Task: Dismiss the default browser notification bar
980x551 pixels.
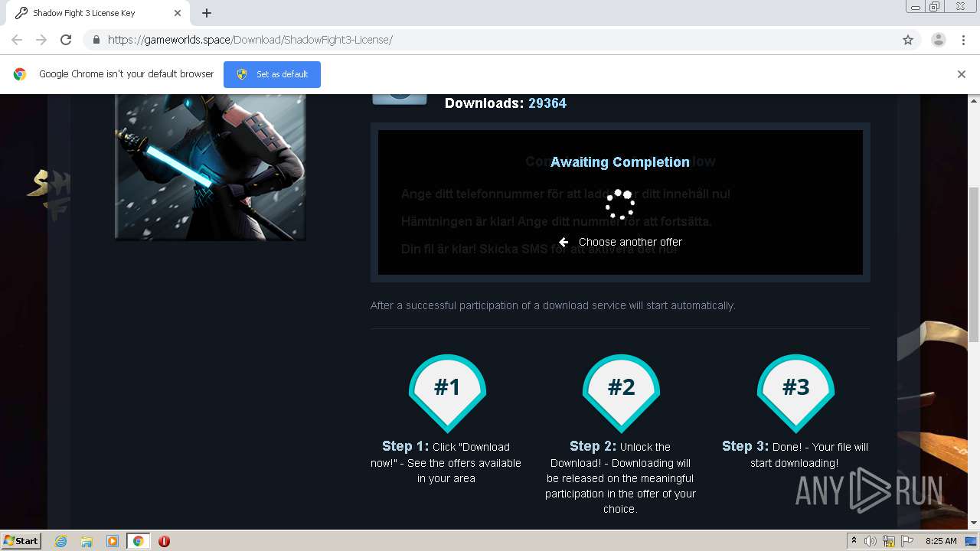Action: tap(962, 74)
